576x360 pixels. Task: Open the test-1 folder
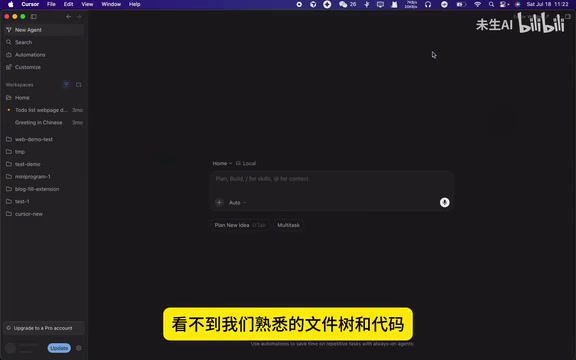[x=43, y=202]
